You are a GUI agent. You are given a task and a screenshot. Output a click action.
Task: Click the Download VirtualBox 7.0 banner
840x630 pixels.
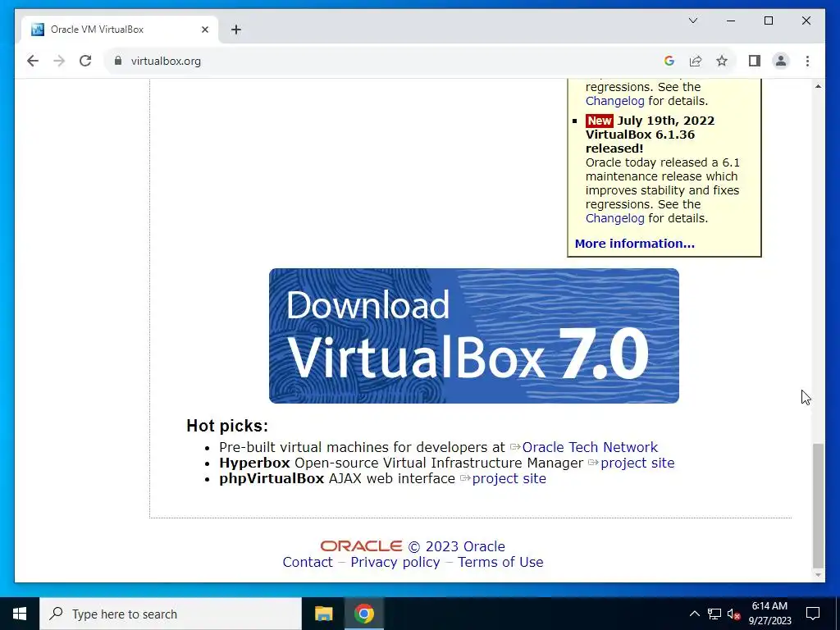(473, 336)
